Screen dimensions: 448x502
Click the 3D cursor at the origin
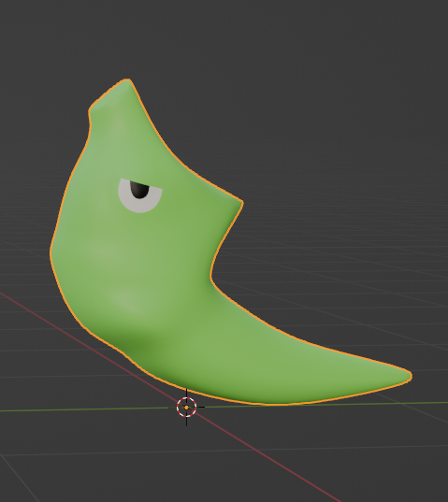point(187,408)
